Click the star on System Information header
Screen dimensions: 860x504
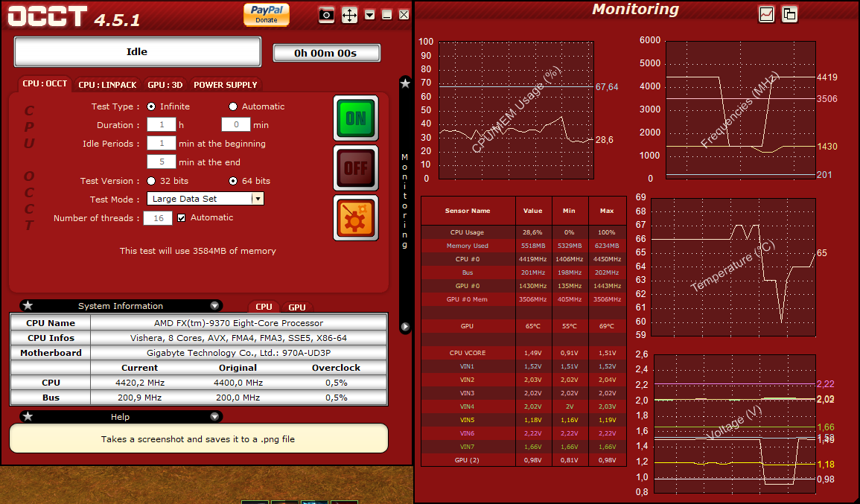pos(28,305)
